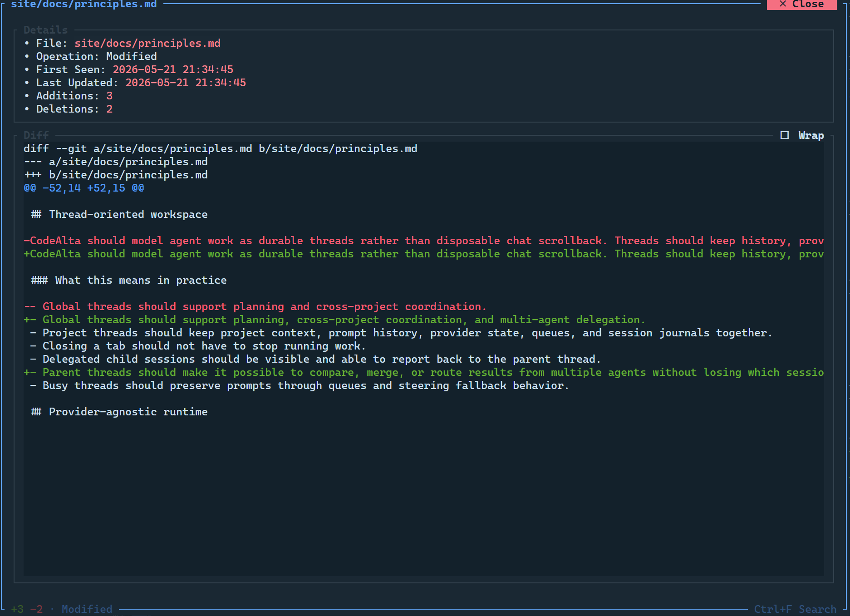Click the added 'Parent threads should make' line
Image resolution: width=850 pixels, height=616 pixels.
click(x=424, y=372)
